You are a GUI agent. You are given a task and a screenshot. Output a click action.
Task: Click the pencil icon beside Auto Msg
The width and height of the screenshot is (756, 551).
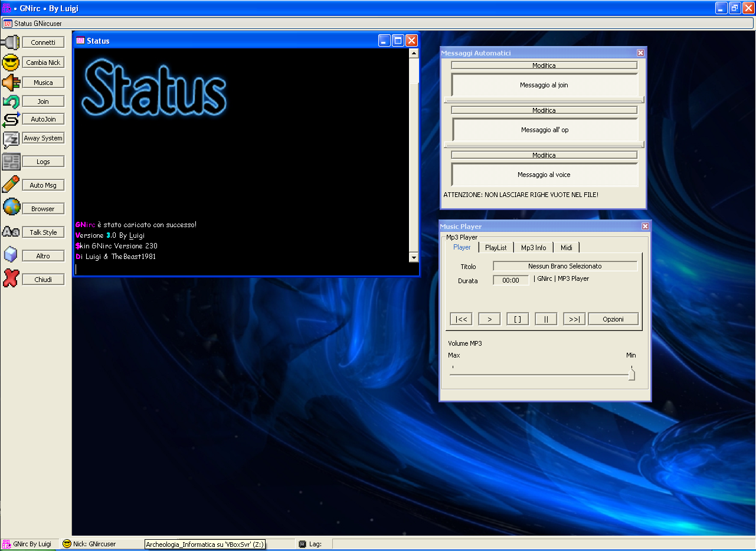click(11, 184)
